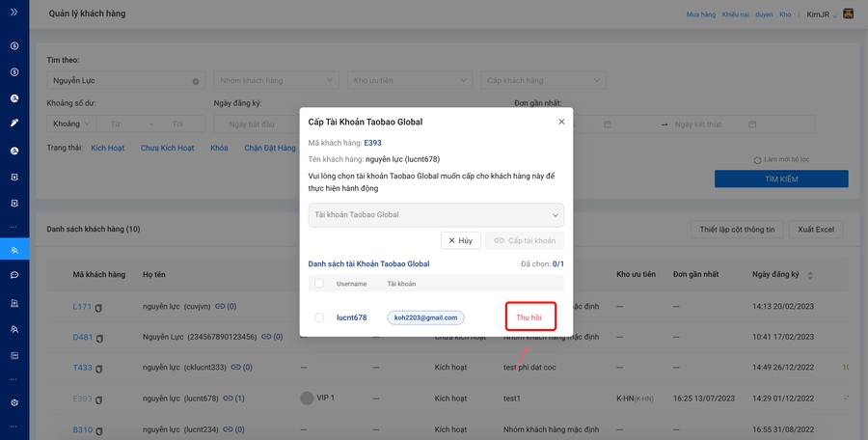Click the red Thu hồi revoke button
The height and width of the screenshot is (440, 868).
pos(530,316)
